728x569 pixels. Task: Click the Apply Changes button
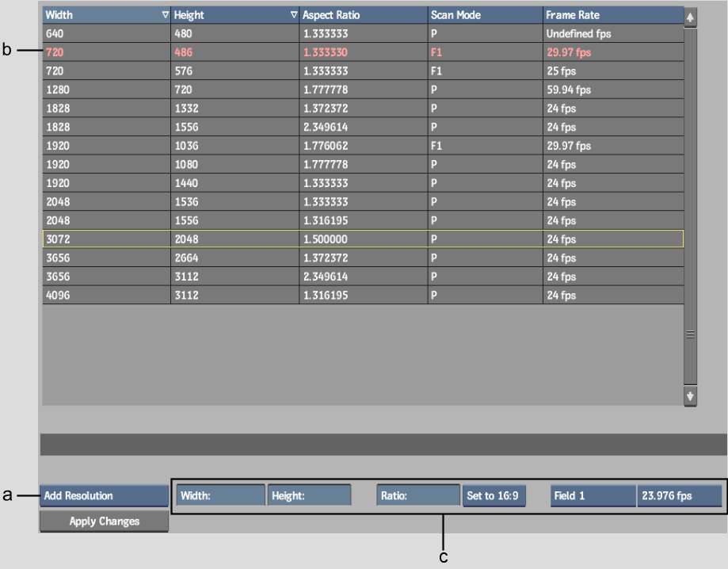click(104, 521)
